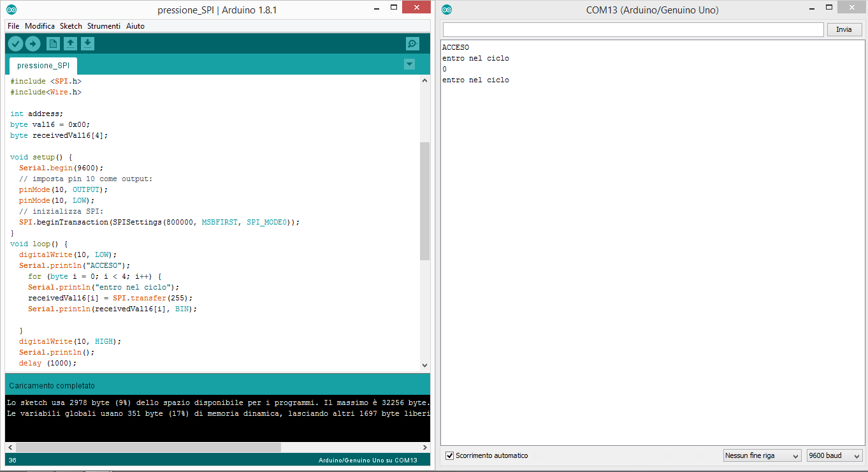Click the Arduino logo in COM13 title bar
Image resolution: width=868 pixels, height=472 pixels.
click(x=447, y=10)
